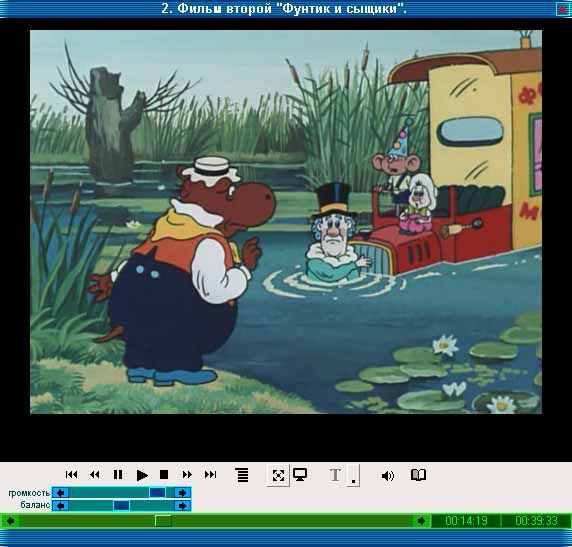Step the seek bar forward arrow
572x547 pixels.
tap(421, 521)
